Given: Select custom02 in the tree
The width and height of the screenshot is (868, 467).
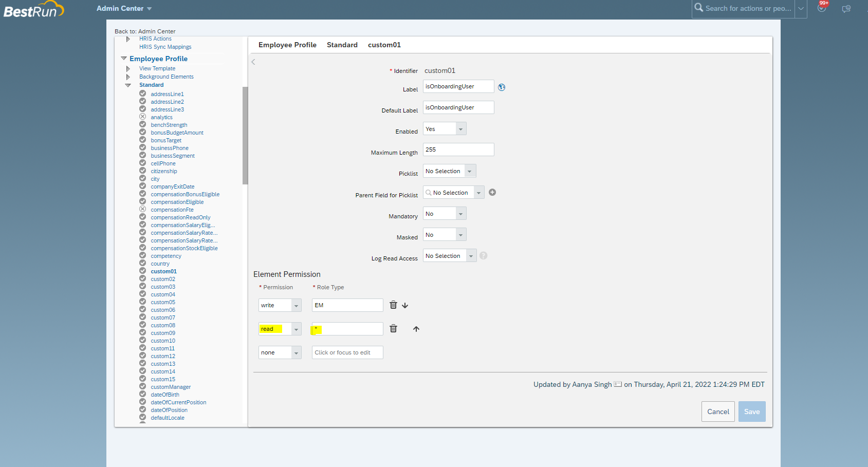Looking at the screenshot, I should pos(163,279).
